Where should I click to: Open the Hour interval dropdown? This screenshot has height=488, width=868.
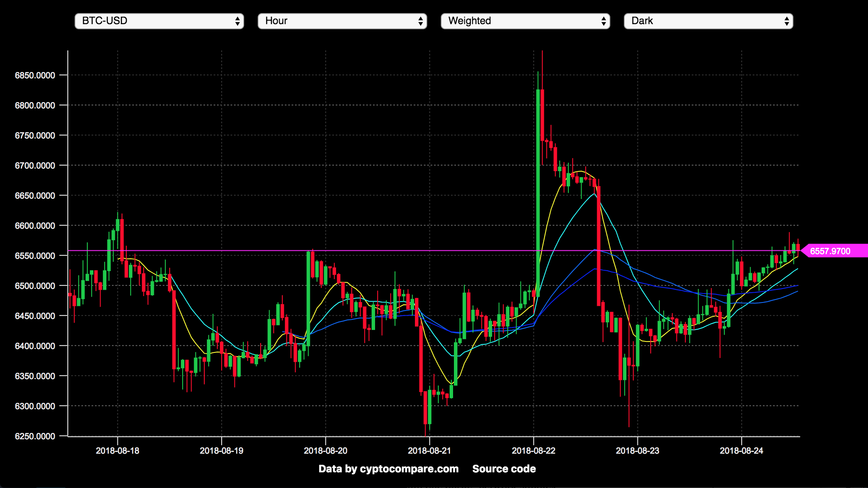[342, 21]
